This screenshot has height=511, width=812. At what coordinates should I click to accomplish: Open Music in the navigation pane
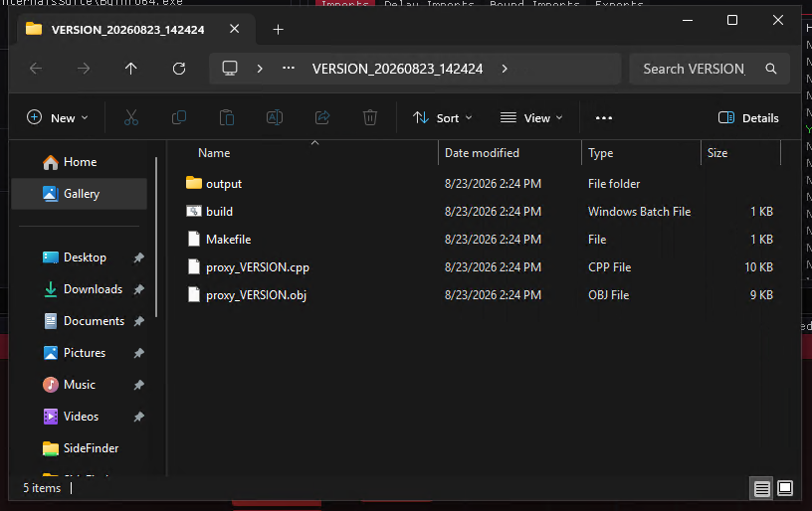point(80,385)
